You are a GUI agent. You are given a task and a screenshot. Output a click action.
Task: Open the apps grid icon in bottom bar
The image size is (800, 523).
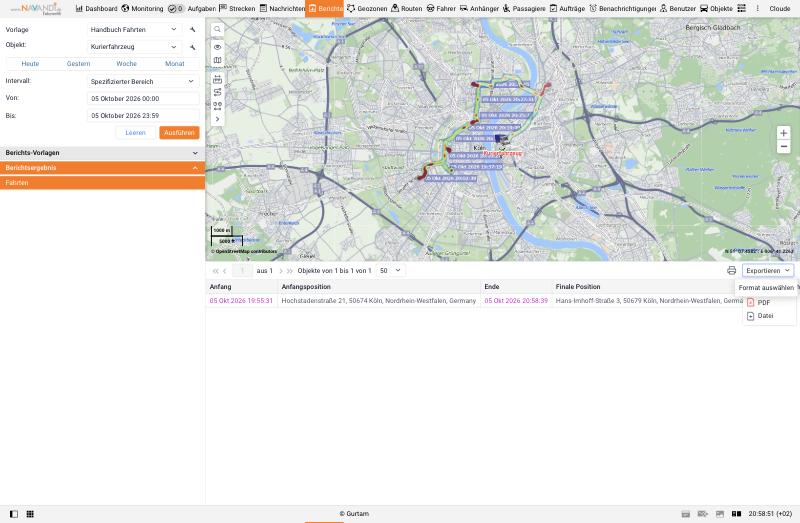[30, 514]
